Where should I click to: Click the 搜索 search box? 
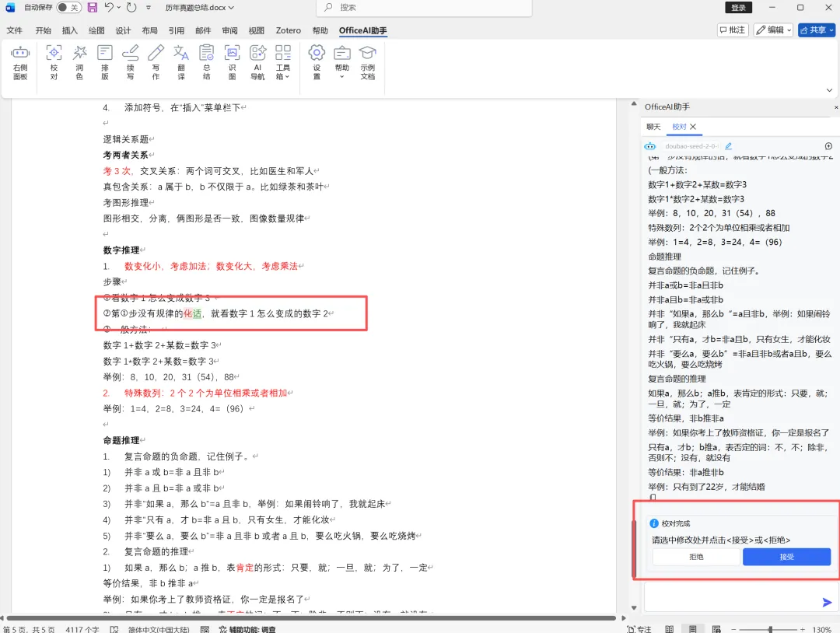[x=425, y=8]
